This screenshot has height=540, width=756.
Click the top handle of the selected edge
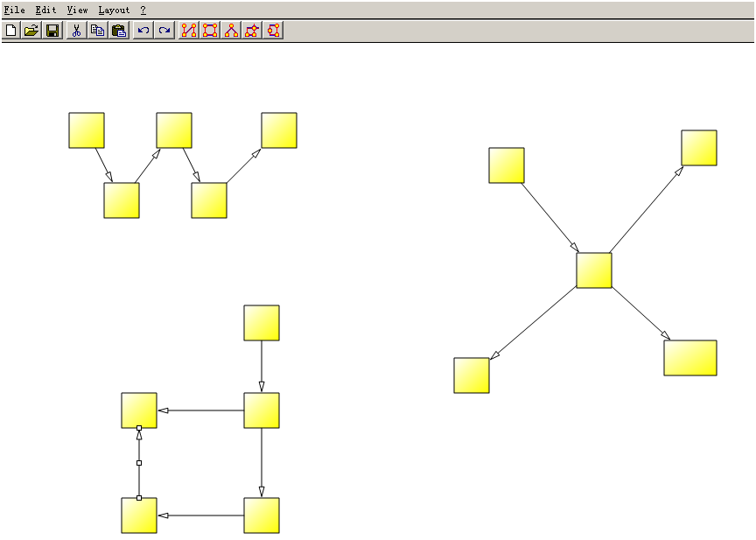[x=139, y=428]
